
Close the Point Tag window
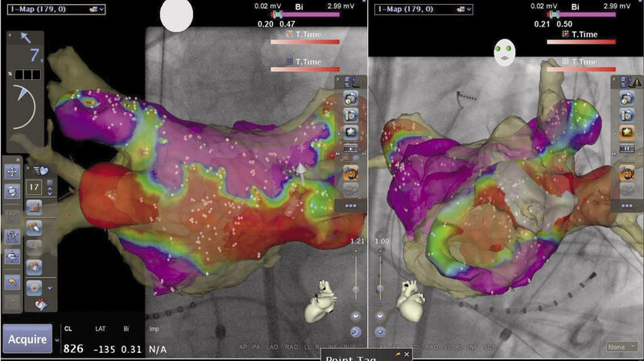407,354
